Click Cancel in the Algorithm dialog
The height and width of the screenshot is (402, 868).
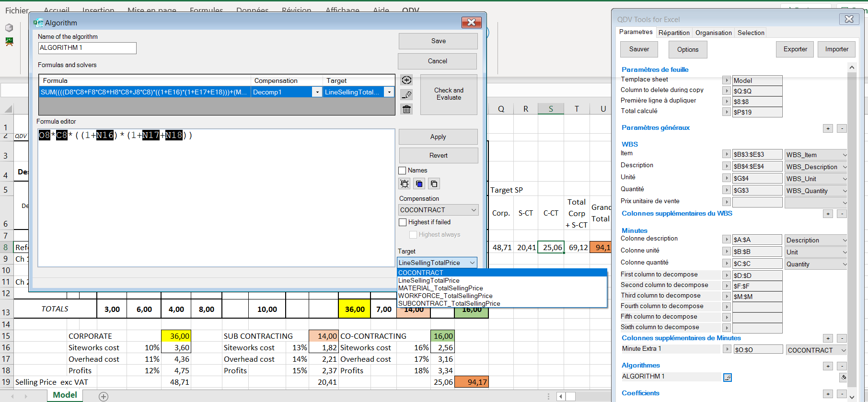coord(437,61)
